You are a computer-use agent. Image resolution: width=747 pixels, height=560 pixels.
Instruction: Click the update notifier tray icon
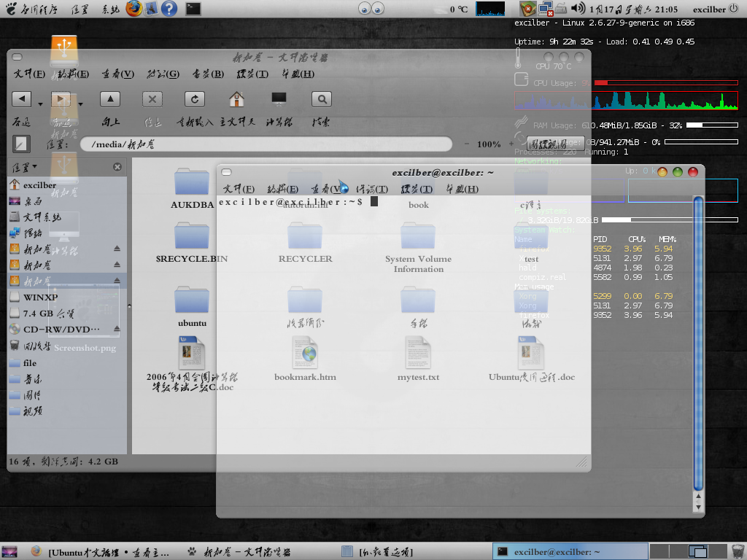click(527, 9)
